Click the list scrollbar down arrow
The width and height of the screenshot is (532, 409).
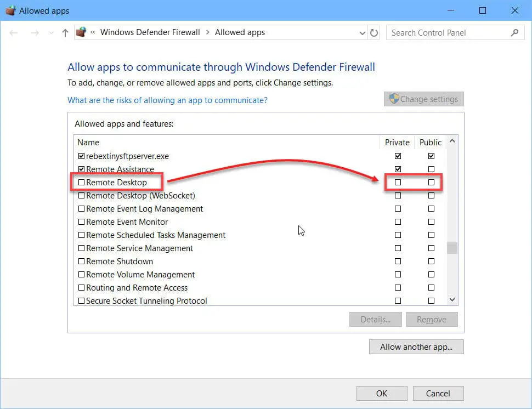(452, 299)
